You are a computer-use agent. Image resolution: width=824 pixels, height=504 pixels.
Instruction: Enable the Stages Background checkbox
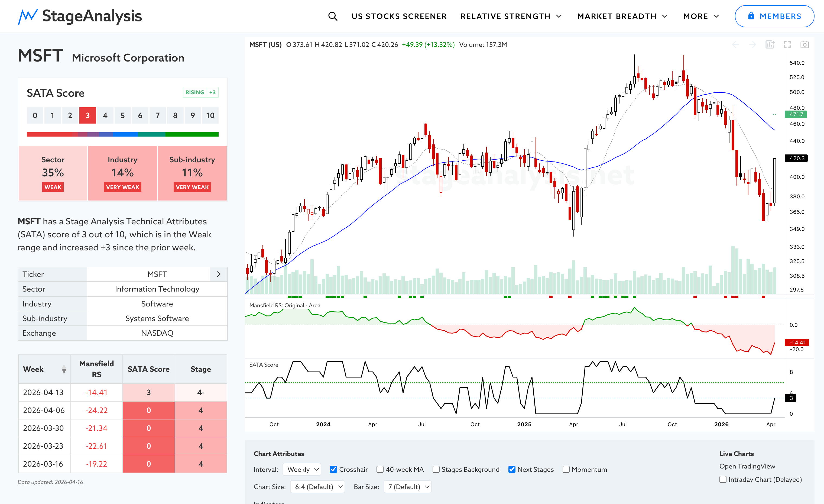[x=436, y=469]
